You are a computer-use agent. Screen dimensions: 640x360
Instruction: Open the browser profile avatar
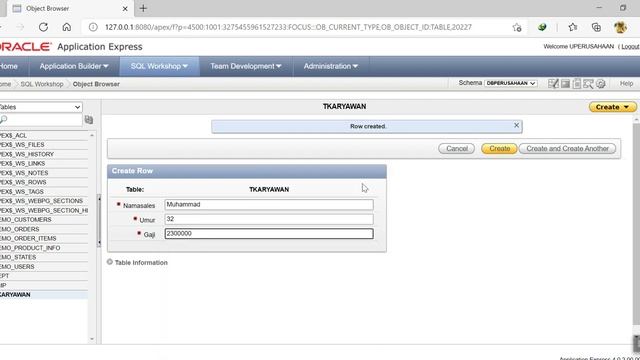click(620, 27)
